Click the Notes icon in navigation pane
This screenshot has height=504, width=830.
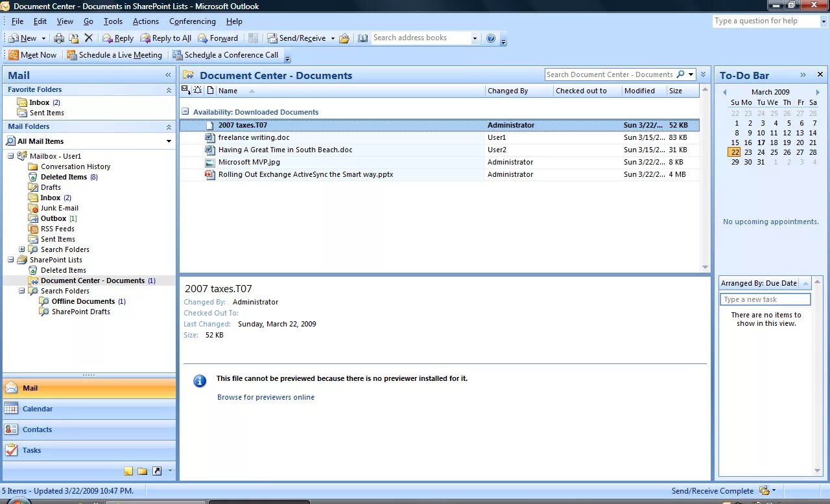click(128, 471)
